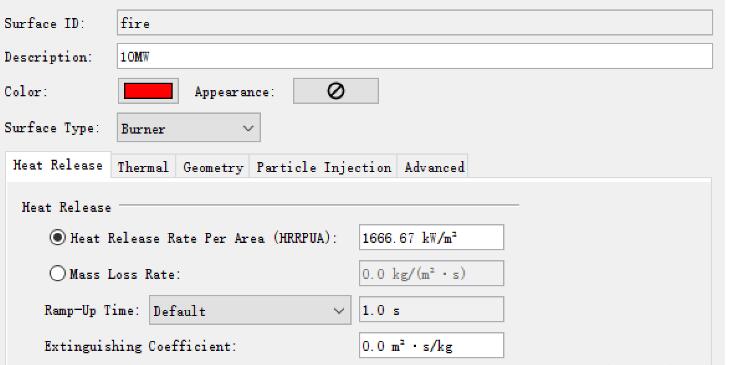This screenshot has width=737, height=365.
Task: Click the red Color swatch
Action: (x=148, y=91)
